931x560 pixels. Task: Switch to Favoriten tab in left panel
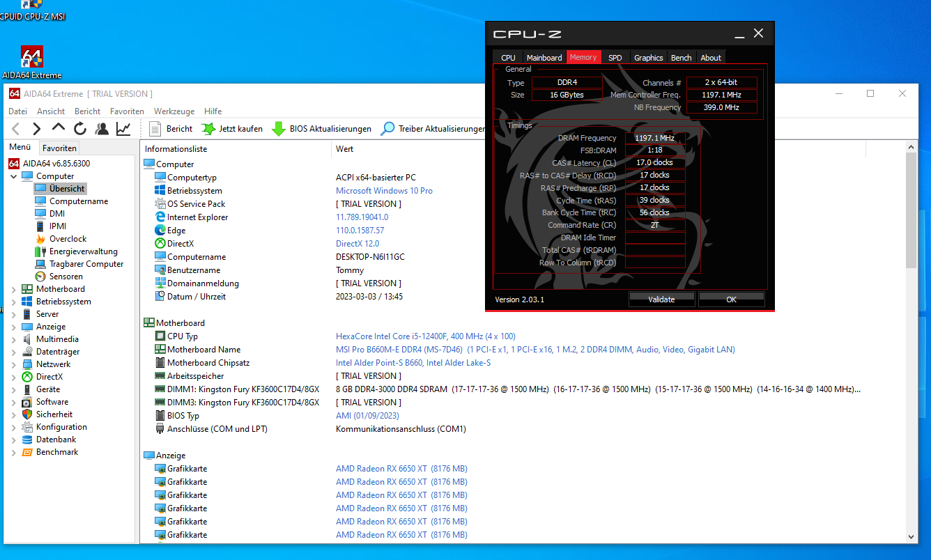59,148
